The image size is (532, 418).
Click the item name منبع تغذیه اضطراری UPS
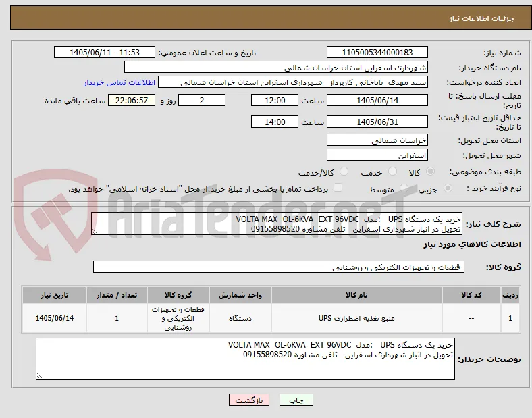pos(356,318)
